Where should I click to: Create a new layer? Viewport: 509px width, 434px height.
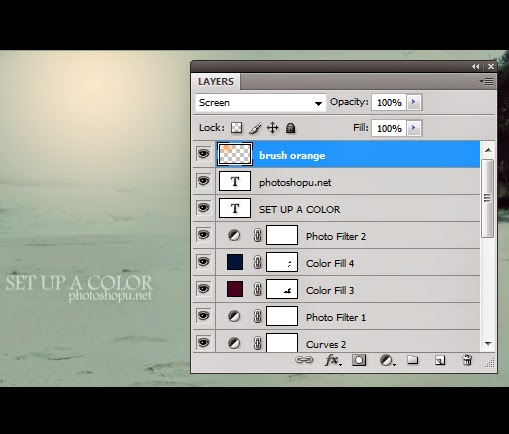pyautogui.click(x=440, y=360)
